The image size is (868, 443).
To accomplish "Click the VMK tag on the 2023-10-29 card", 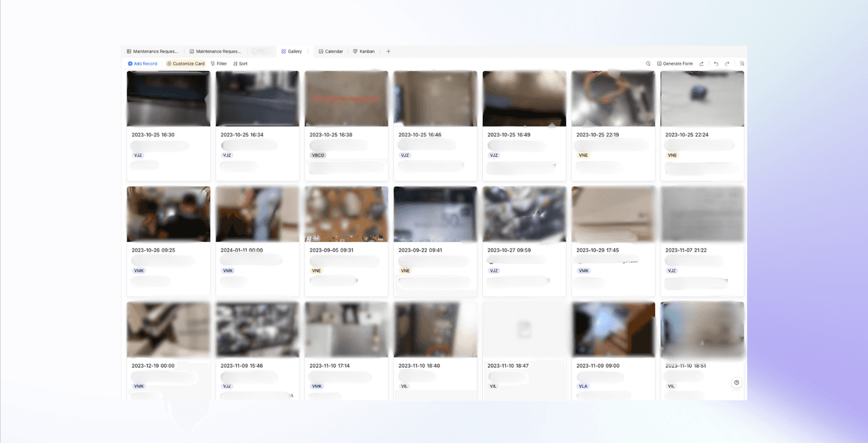I will 584,271.
